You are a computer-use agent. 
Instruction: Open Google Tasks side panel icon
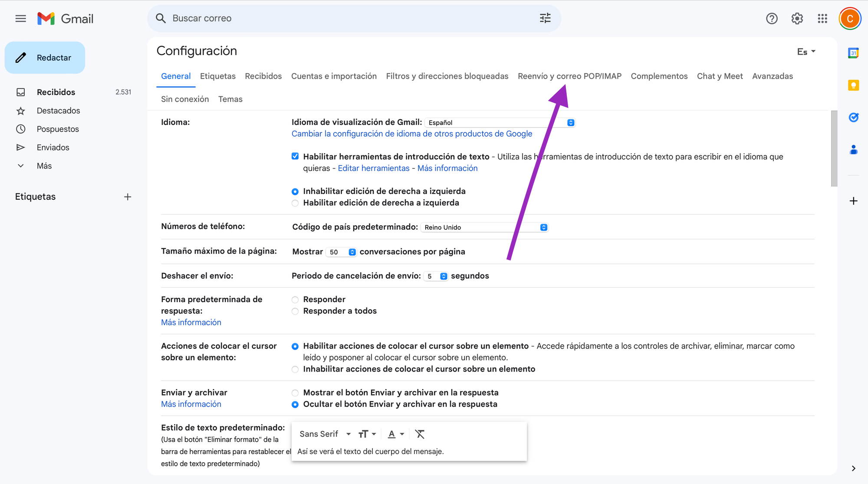click(853, 117)
